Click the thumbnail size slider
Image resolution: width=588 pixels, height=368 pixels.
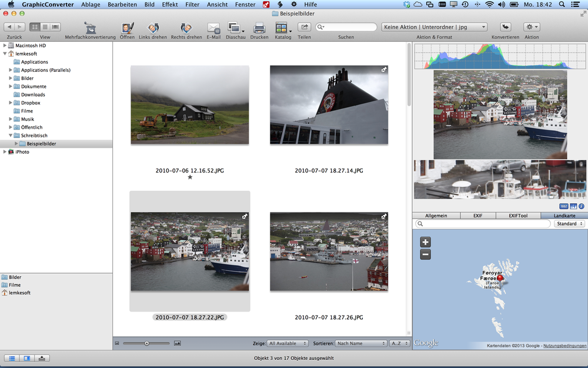point(147,343)
